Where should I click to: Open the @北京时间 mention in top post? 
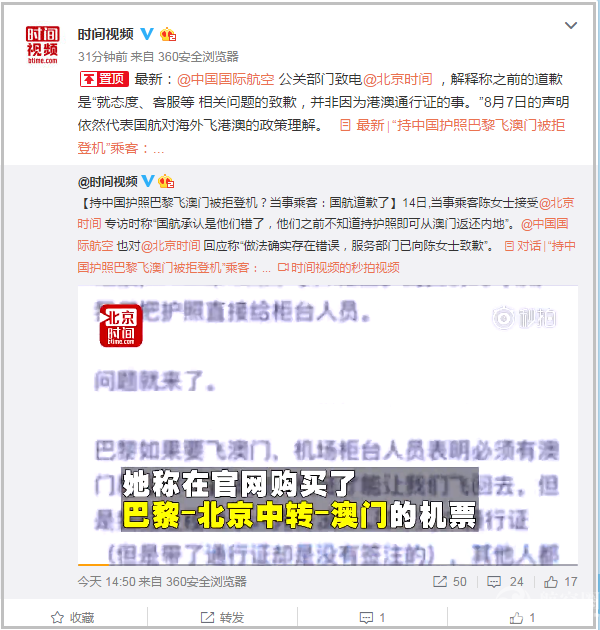point(398,80)
